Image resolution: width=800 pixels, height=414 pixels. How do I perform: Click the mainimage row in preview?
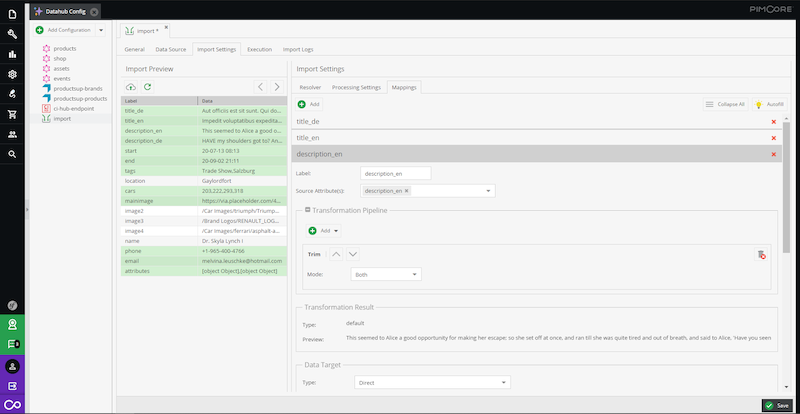204,201
